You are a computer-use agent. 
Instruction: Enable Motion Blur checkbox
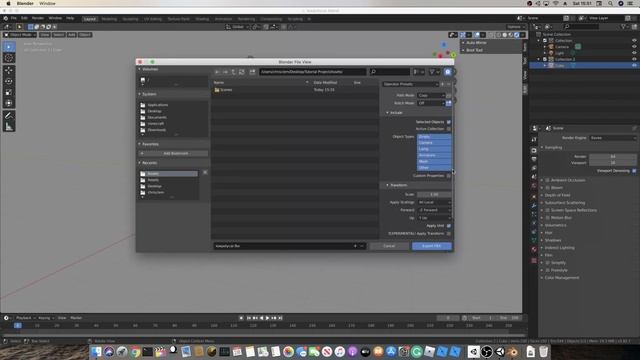547,218
